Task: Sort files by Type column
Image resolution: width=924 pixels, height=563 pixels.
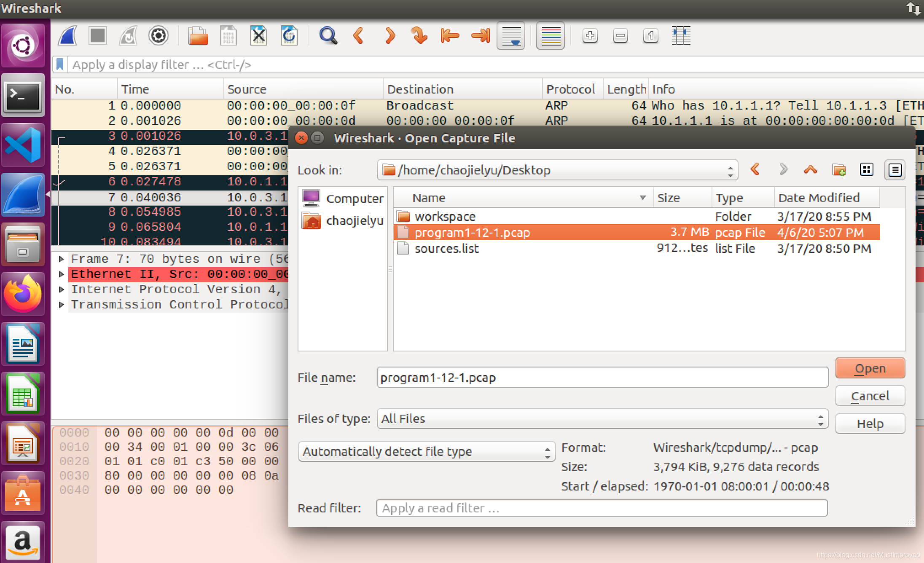Action: click(743, 198)
